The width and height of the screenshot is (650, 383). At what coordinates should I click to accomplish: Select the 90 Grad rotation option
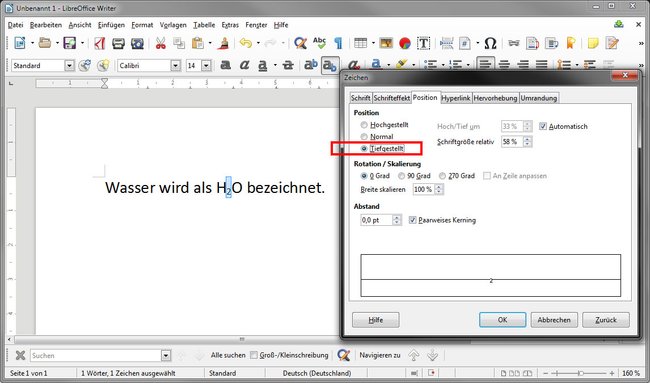pos(401,176)
